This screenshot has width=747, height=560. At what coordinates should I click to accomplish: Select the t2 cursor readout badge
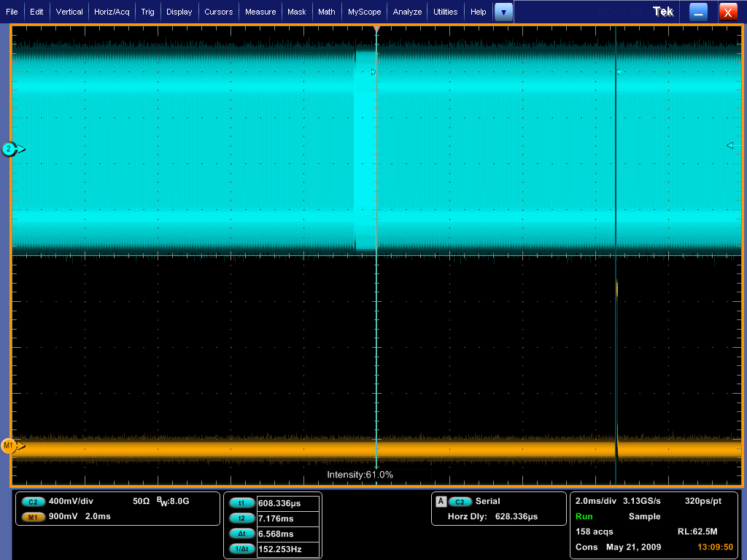[241, 518]
